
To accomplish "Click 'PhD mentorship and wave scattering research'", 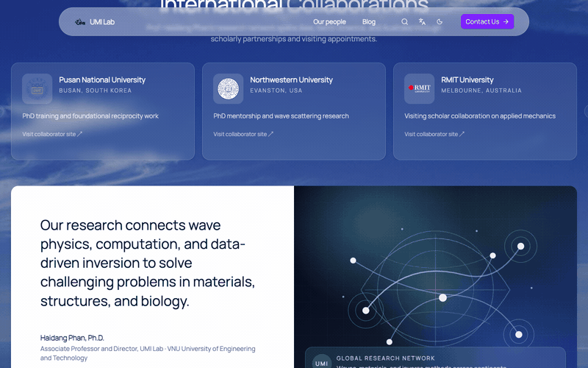I will click(x=281, y=116).
